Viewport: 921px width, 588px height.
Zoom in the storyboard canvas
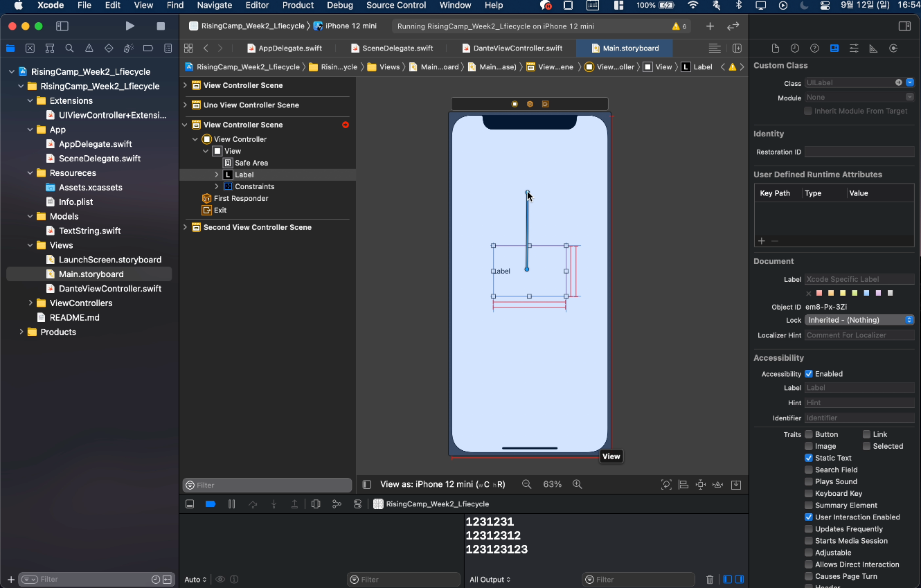click(578, 485)
